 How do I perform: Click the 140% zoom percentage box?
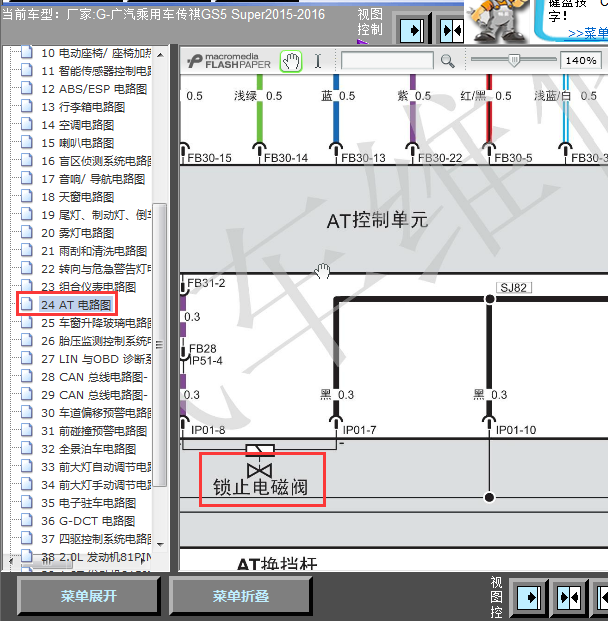(580, 61)
